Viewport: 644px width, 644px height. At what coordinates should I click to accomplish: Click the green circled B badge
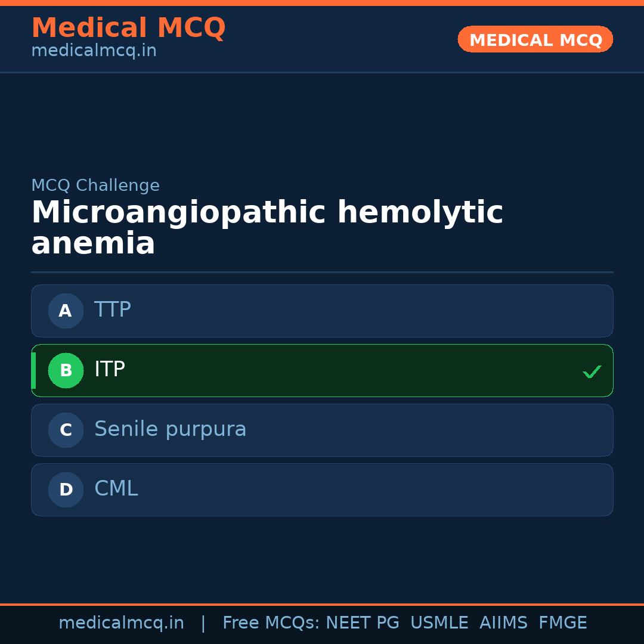point(66,370)
